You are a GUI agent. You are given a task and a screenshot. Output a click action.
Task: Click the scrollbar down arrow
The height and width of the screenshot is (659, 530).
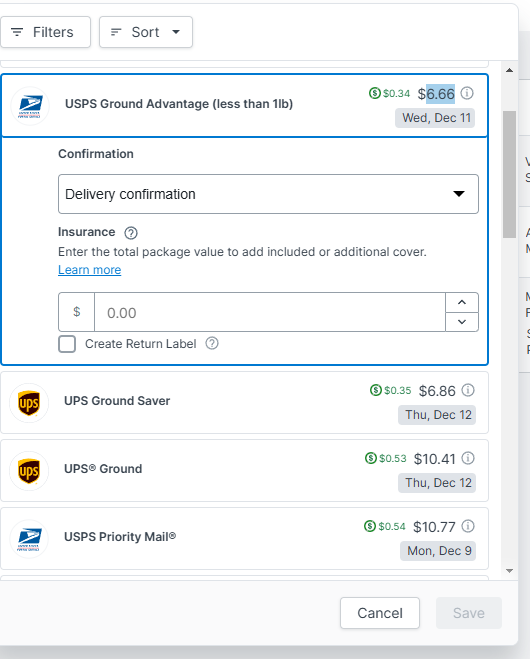[x=509, y=571]
